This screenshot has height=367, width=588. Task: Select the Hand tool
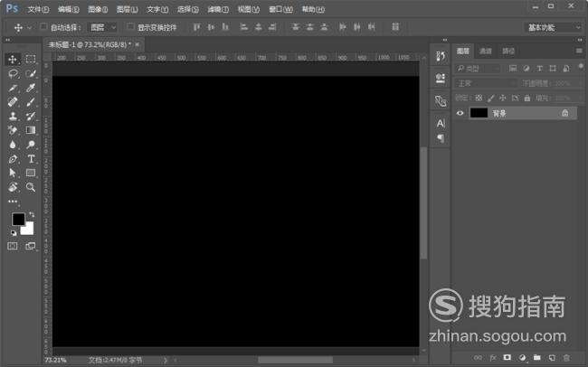click(x=13, y=187)
